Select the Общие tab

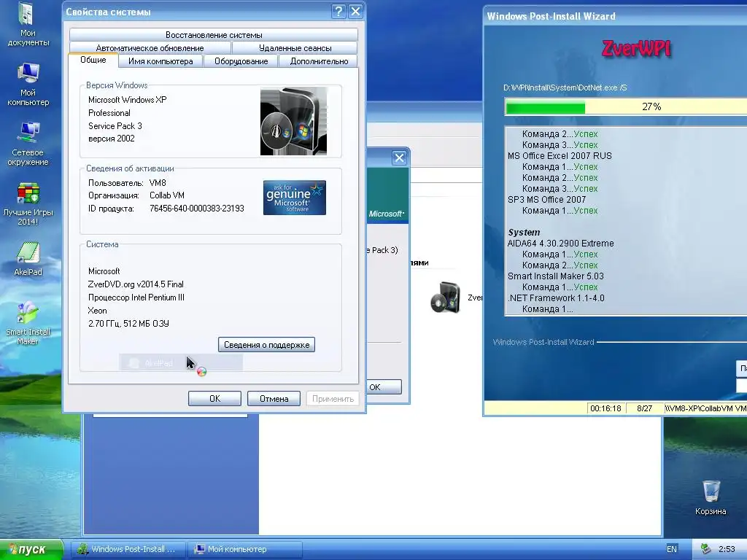tap(93, 60)
